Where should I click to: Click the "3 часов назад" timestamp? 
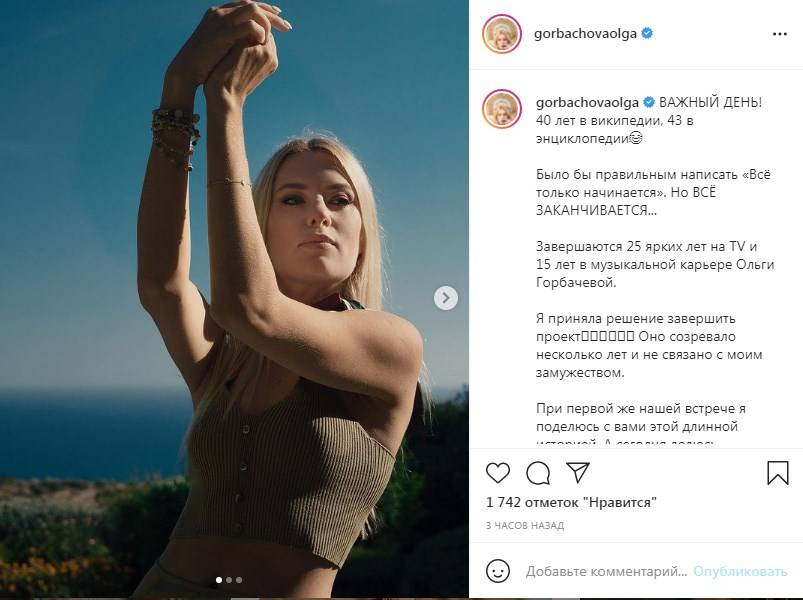point(524,525)
